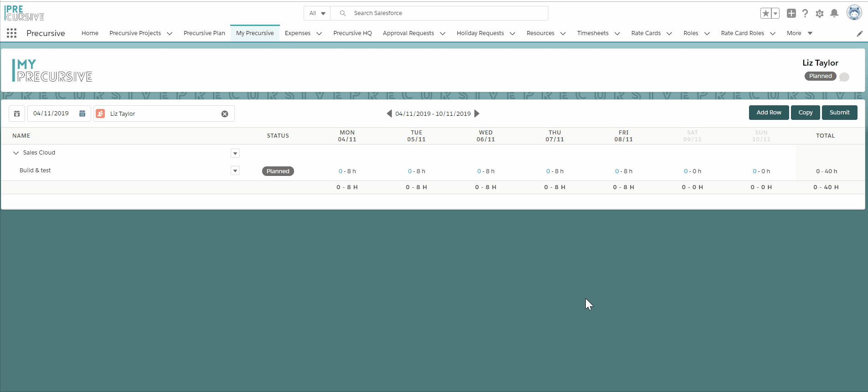Viewport: 868px width, 392px height.
Task: Click the Planned status badge in Build & test row
Action: pyautogui.click(x=278, y=171)
